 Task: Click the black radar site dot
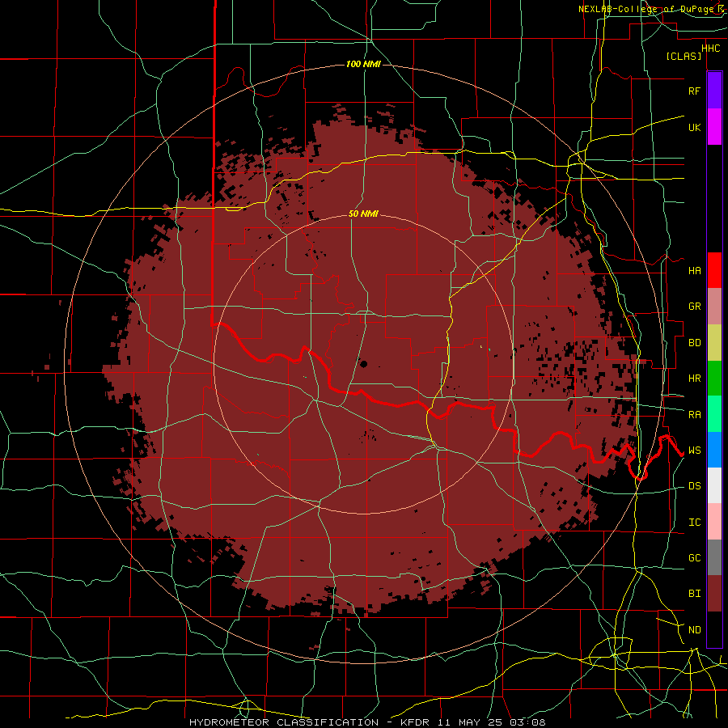pos(363,364)
